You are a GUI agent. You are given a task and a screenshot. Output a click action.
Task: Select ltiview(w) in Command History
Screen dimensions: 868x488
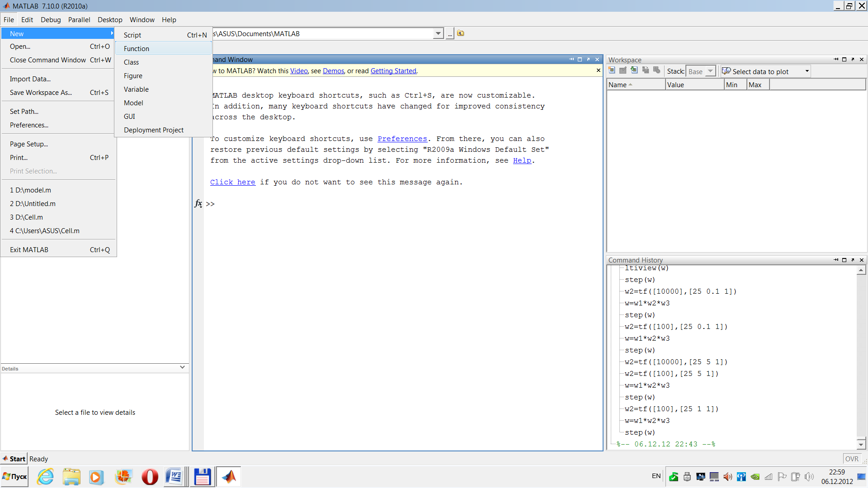pos(646,268)
